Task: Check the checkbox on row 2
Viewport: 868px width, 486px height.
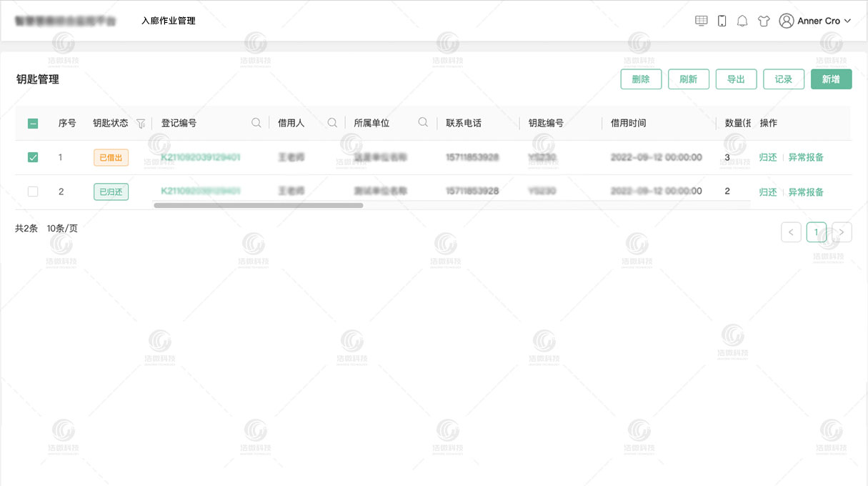Action: (33, 191)
